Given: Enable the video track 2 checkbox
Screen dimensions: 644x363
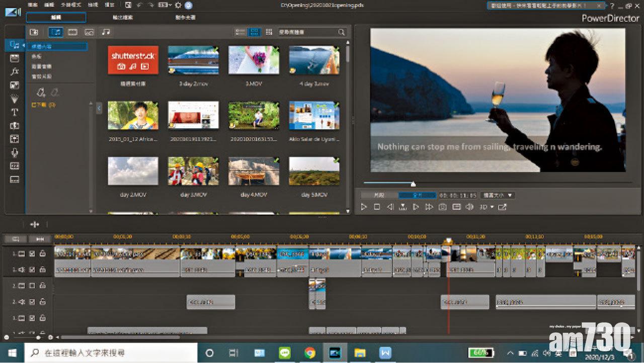Looking at the screenshot, I should point(32,286).
